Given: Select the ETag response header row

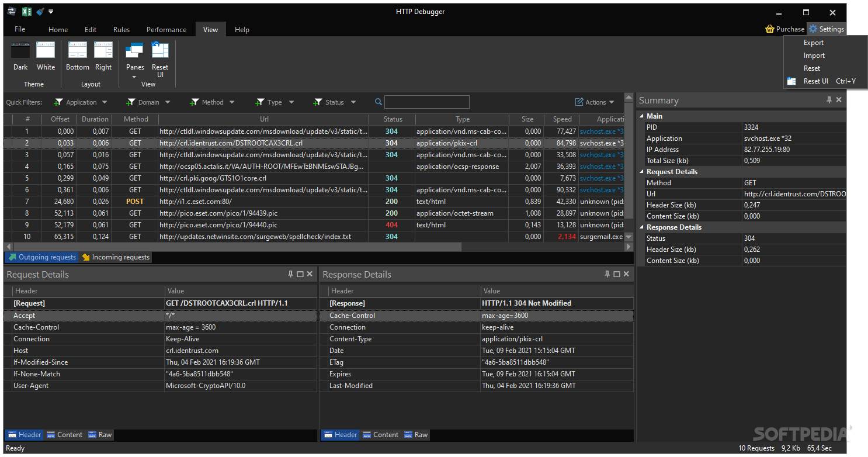Looking at the screenshot, I should 477,362.
